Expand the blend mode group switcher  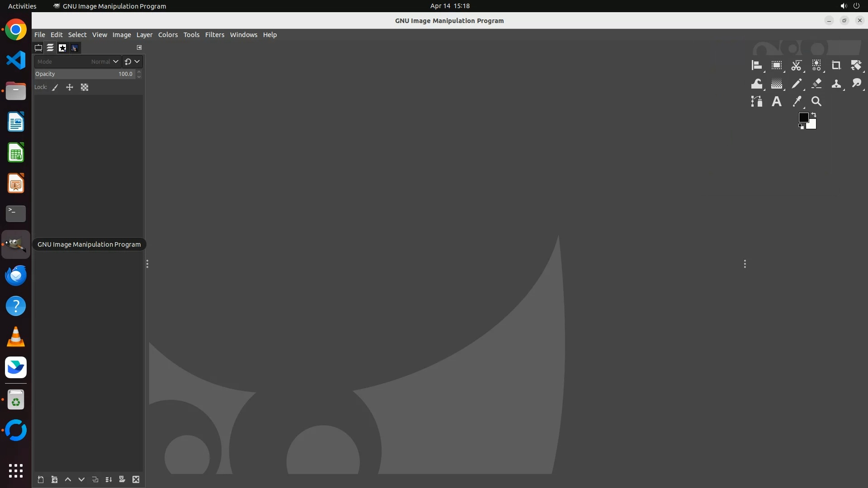point(132,61)
